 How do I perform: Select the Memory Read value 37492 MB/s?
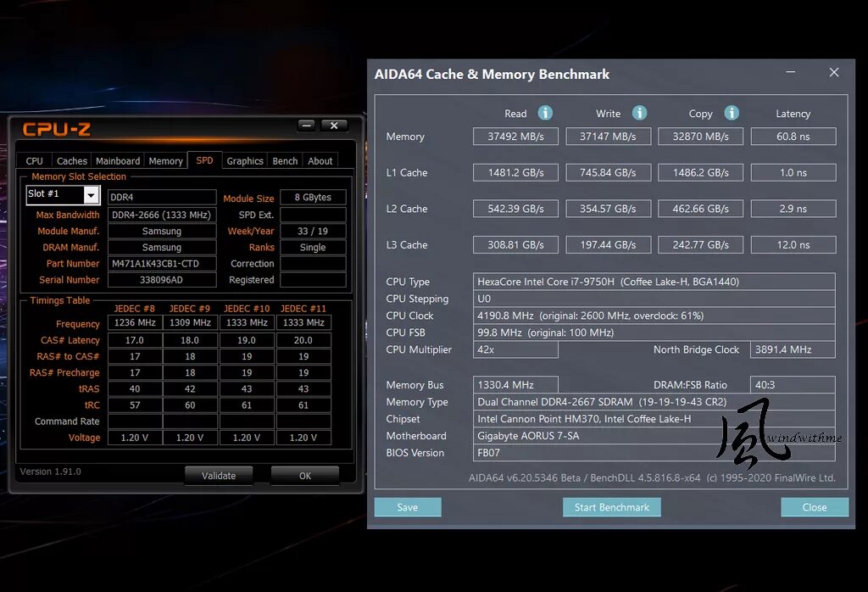(x=515, y=137)
